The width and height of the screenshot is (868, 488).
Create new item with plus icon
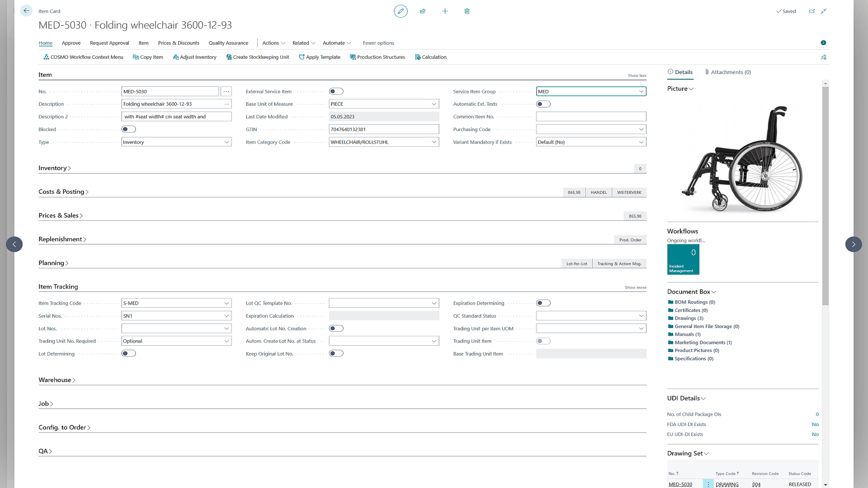point(445,11)
